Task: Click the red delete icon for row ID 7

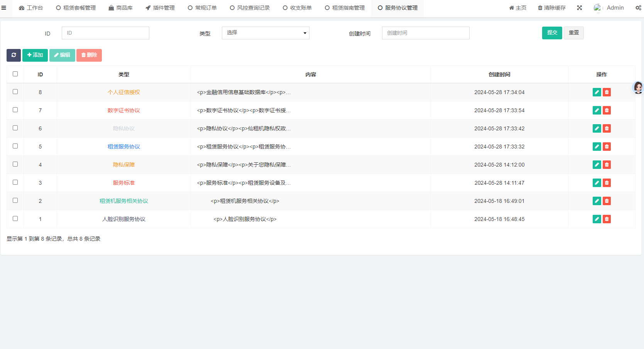Action: (x=607, y=110)
